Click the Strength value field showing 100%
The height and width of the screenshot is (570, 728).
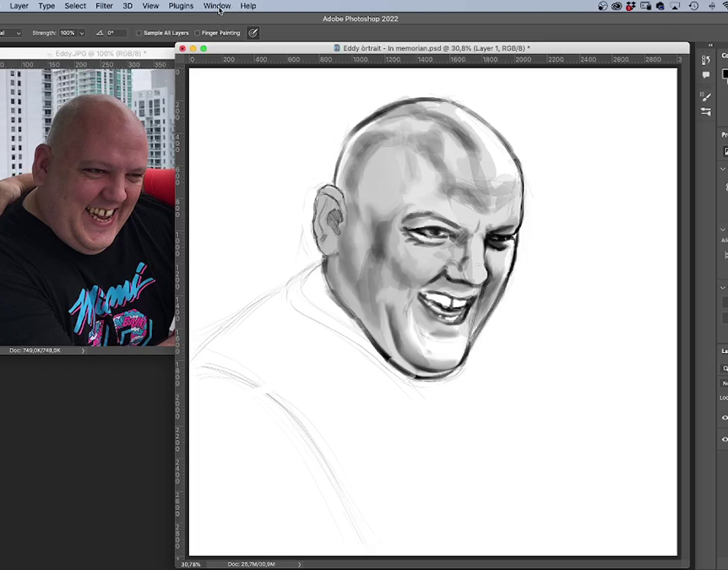click(x=68, y=33)
